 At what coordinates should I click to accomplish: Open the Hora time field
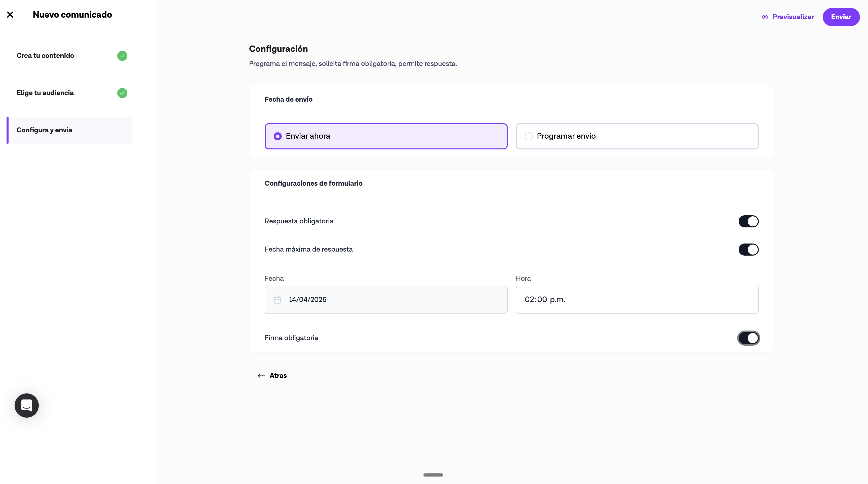pos(637,300)
